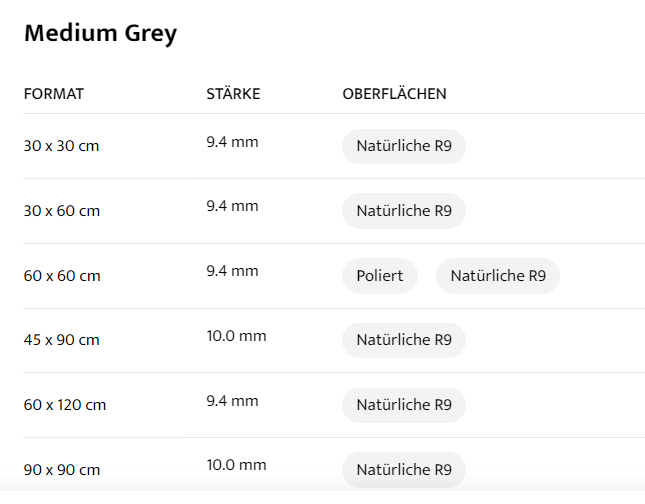
Task: Click the 60 x 120 cm format
Action: pos(65,405)
